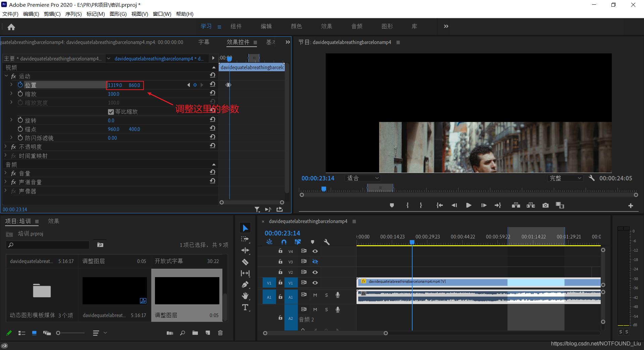Click the Anchor Point X value 960.0
This screenshot has width=644, height=350.
coord(114,129)
